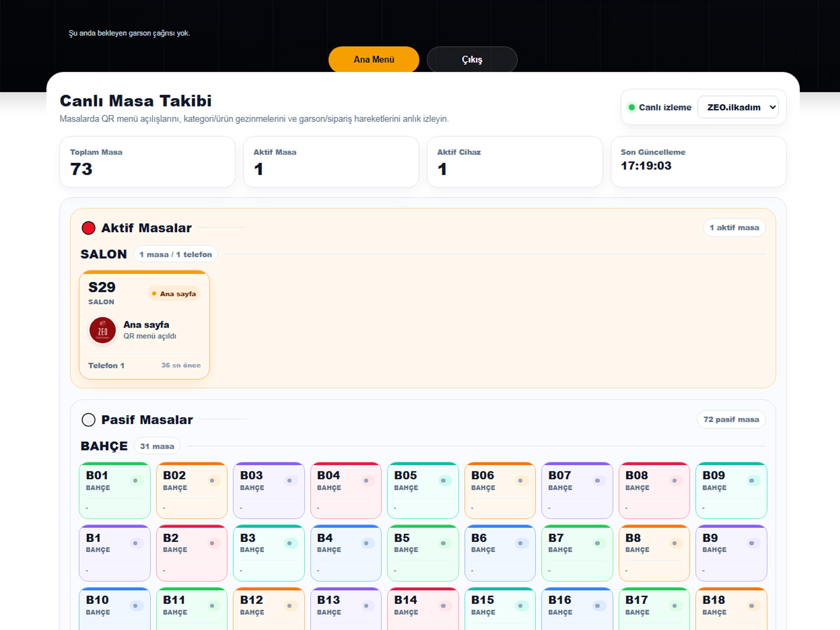Open passive table B13 card

point(346,609)
